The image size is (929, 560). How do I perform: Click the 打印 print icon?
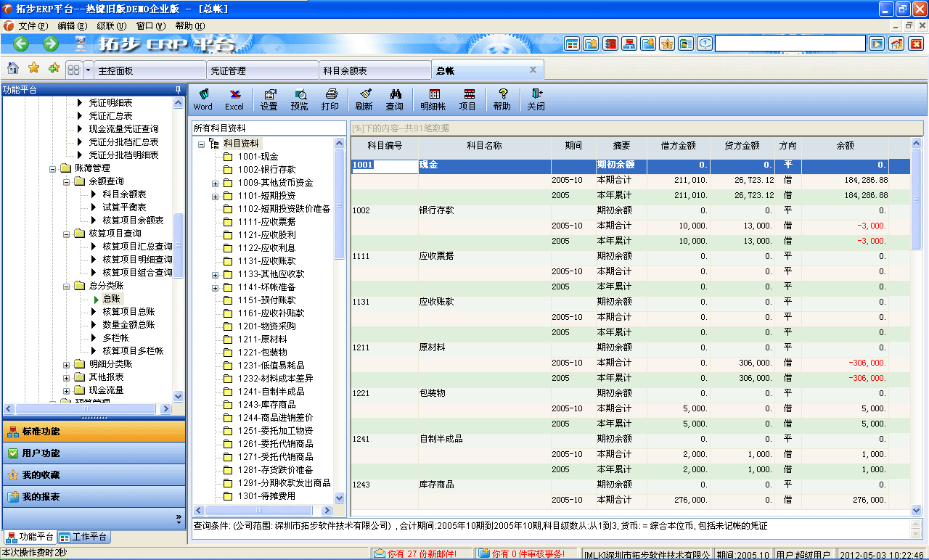tap(330, 98)
